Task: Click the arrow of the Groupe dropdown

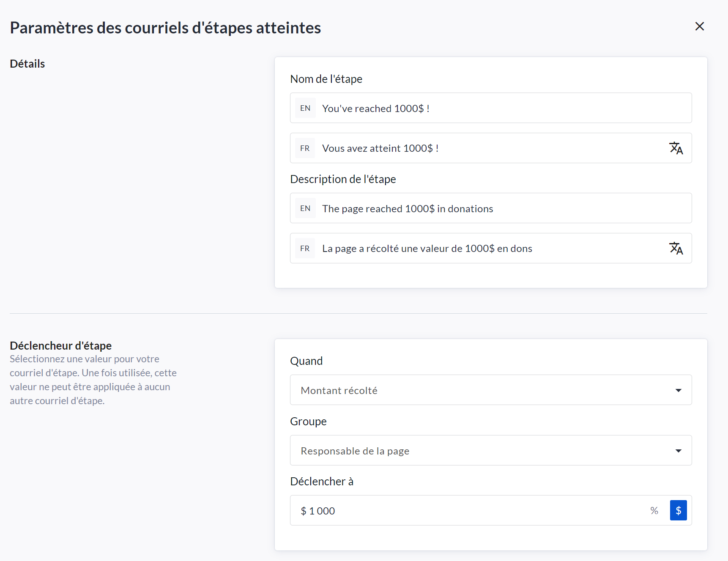Action: tap(678, 451)
